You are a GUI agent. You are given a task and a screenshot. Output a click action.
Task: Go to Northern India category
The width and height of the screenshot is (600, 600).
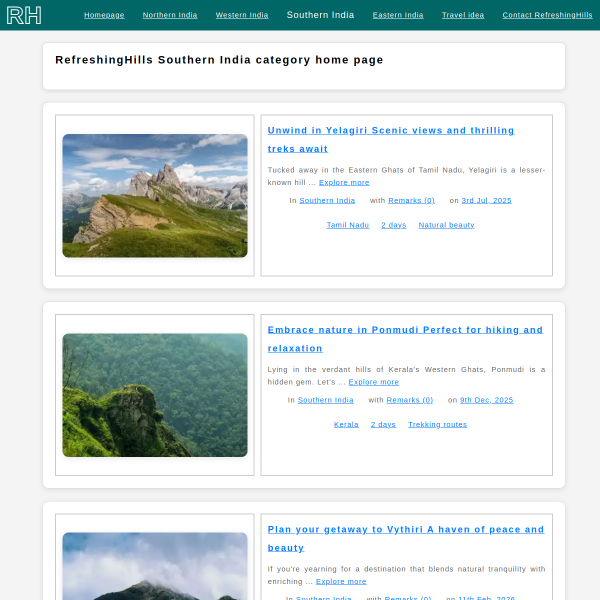[x=170, y=15]
